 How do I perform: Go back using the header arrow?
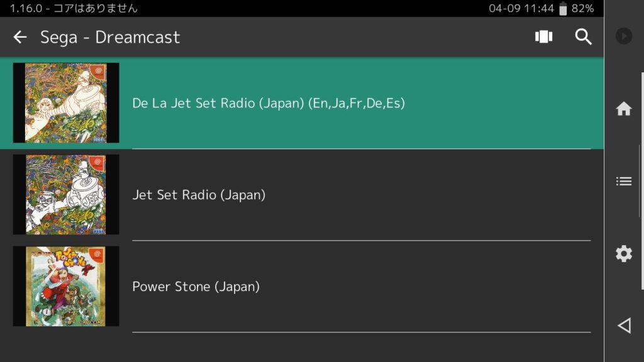point(19,37)
